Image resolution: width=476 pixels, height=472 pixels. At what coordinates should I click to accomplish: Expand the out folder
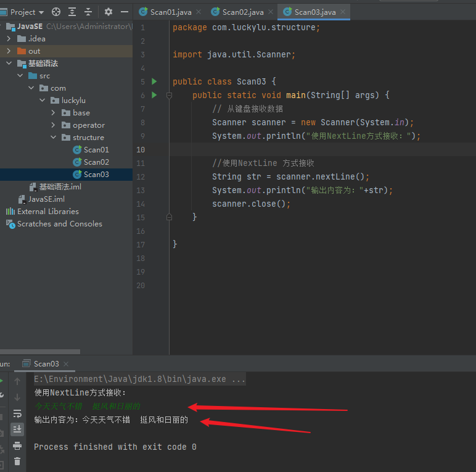(x=9, y=51)
